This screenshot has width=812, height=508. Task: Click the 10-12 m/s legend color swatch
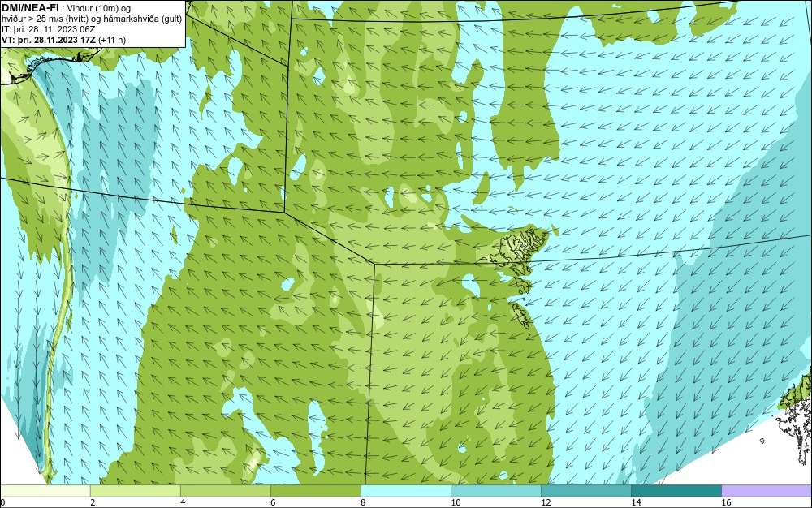coord(495,491)
